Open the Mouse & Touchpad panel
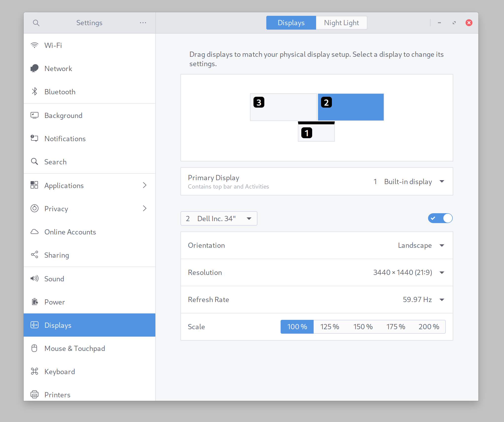Viewport: 504px width, 422px height. click(74, 348)
